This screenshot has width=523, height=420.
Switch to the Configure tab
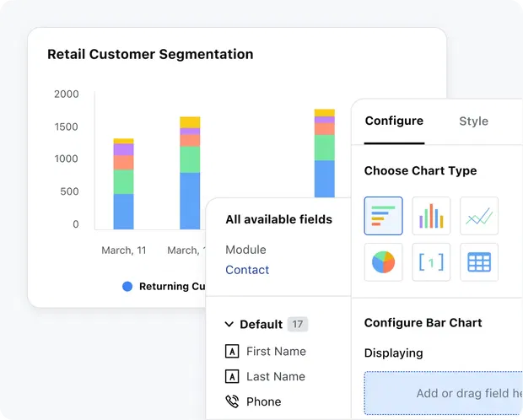click(x=394, y=121)
